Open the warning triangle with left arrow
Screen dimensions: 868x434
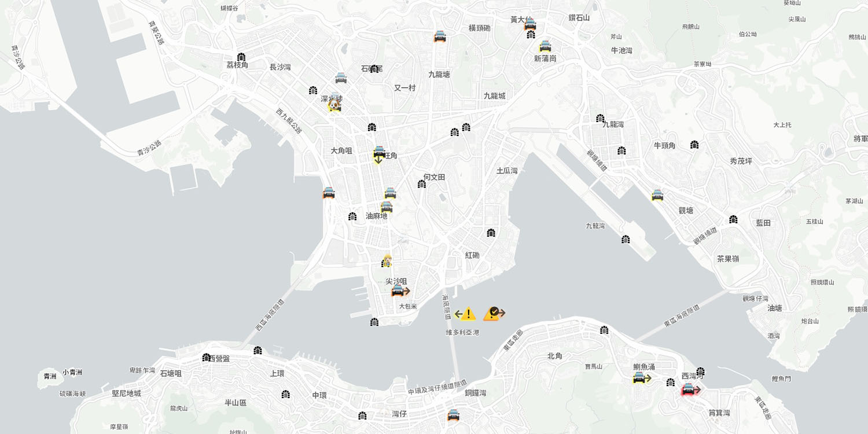pos(465,314)
